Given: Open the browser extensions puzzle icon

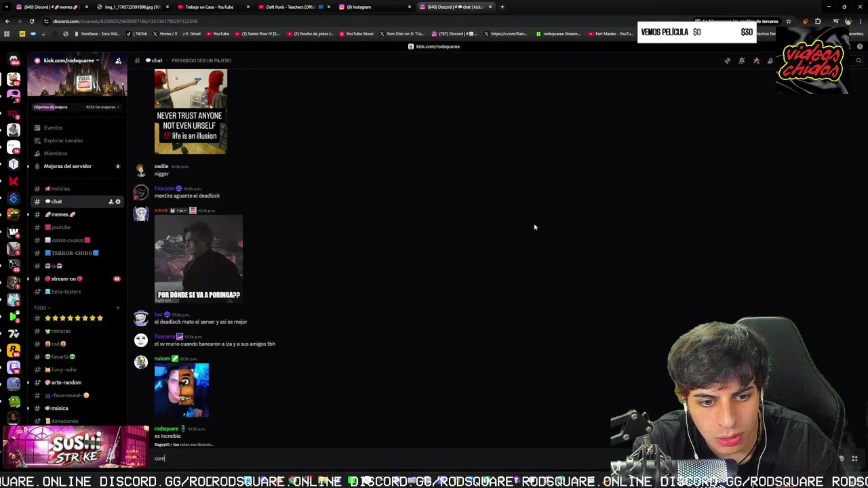Looking at the screenshot, I should tap(818, 21).
